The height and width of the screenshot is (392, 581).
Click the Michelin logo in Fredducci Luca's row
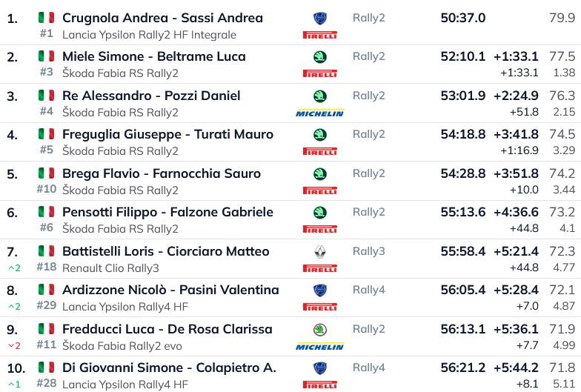pos(319,347)
